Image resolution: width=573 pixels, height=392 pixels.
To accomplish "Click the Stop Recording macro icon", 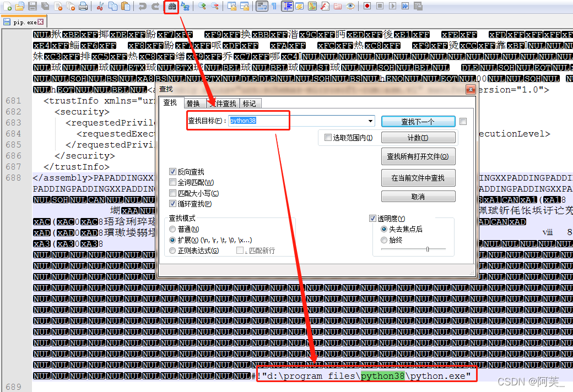I will (x=380, y=6).
